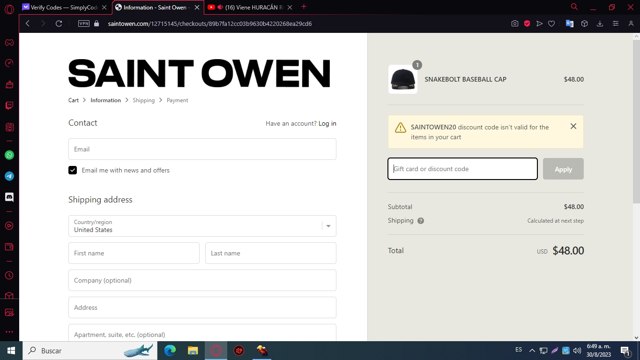This screenshot has width=640, height=360.
Task: Go to Cart breadcrumb link
Action: click(73, 100)
